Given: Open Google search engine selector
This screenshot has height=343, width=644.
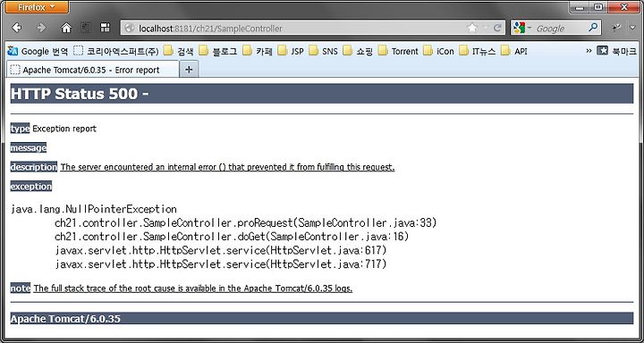Looking at the screenshot, I should [x=521, y=29].
